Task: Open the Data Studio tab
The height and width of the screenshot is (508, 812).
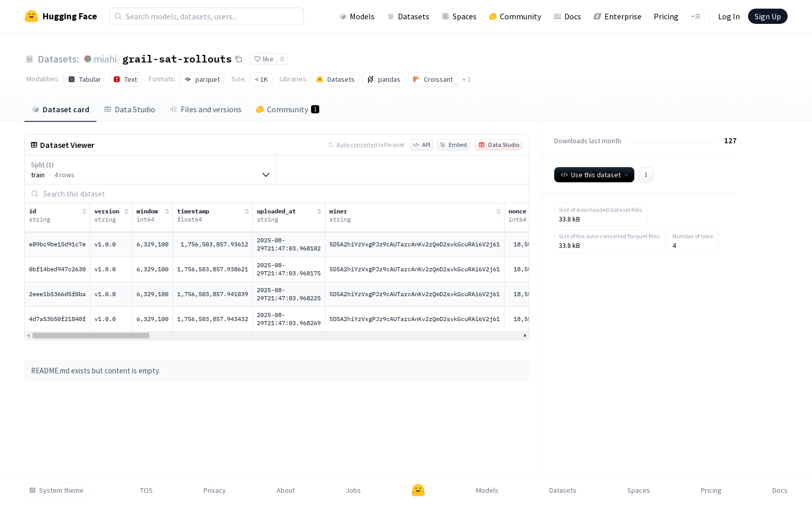Action: point(130,110)
